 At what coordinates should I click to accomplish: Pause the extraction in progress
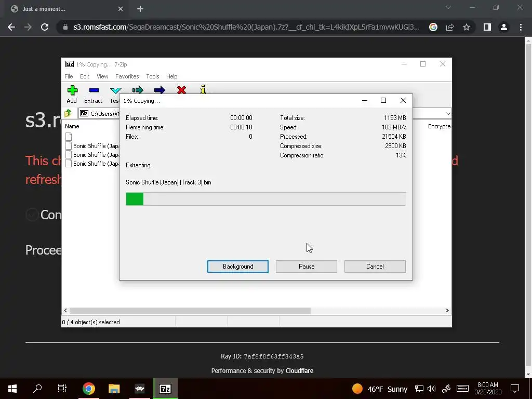coord(307,267)
